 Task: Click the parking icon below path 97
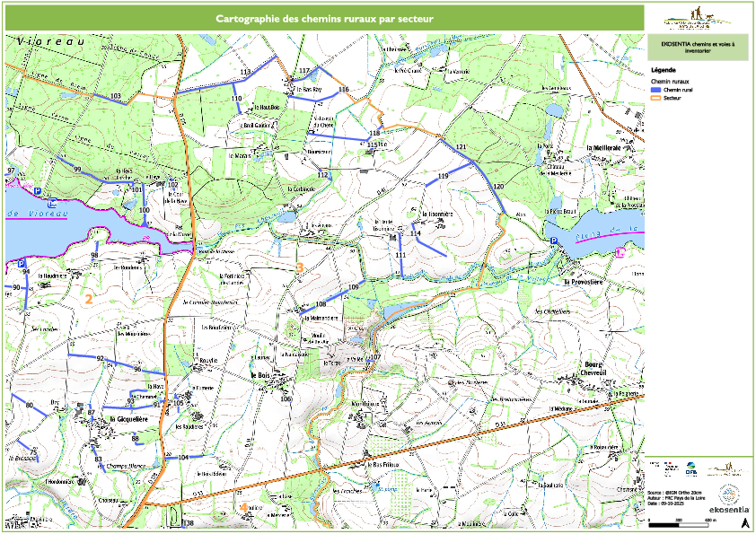click(x=38, y=191)
